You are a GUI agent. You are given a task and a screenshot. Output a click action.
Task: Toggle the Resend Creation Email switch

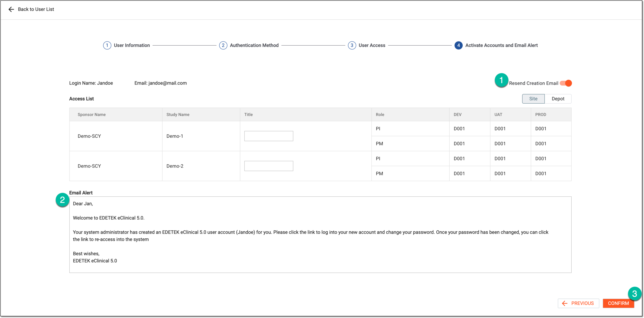click(566, 83)
